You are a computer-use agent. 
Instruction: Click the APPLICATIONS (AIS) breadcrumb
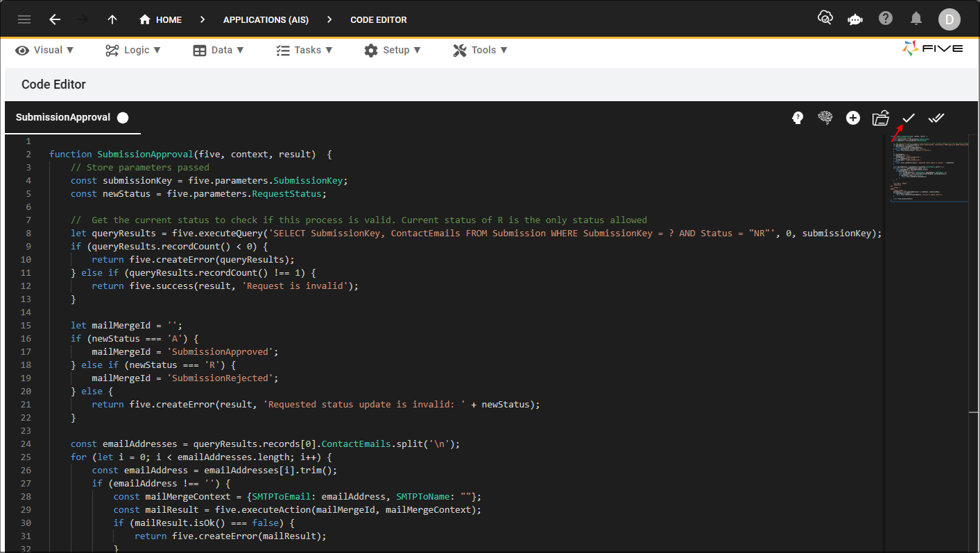pyautogui.click(x=266, y=19)
